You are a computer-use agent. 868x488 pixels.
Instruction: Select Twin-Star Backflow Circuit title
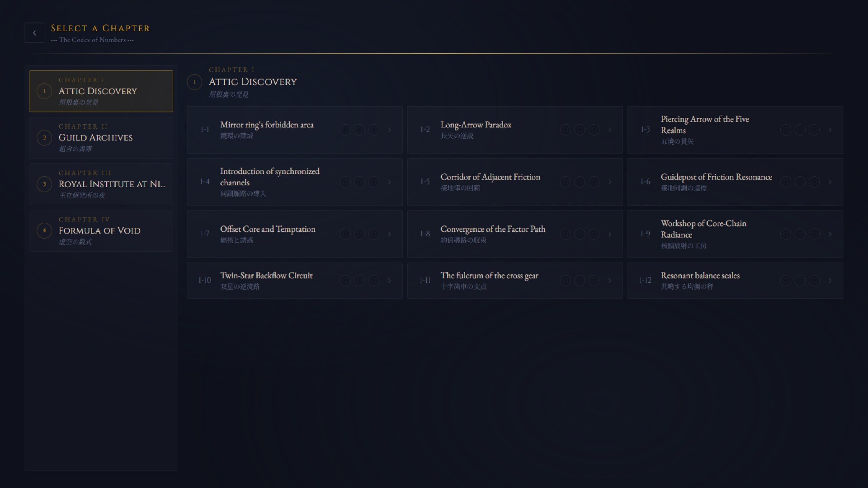click(266, 276)
